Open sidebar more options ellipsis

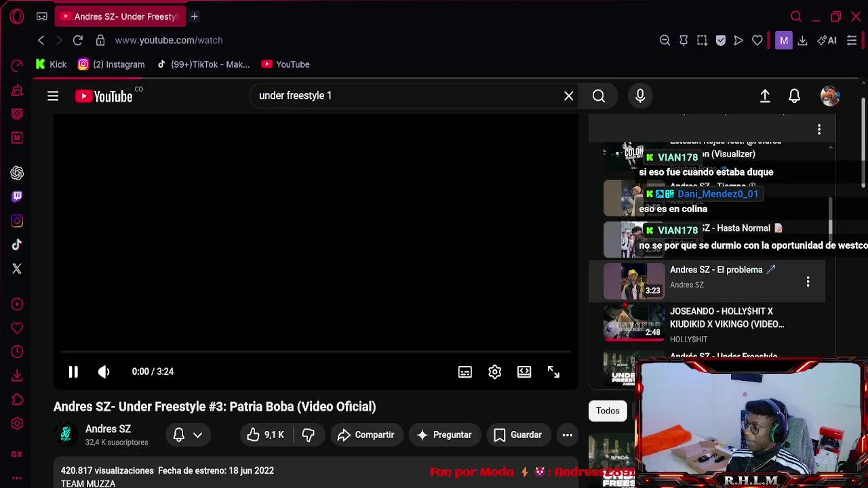17,478
